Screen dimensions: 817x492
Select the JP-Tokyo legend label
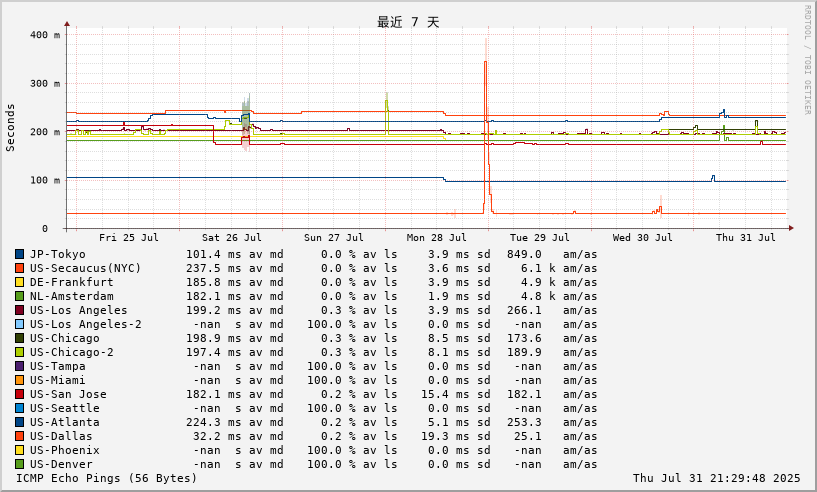tap(57, 254)
